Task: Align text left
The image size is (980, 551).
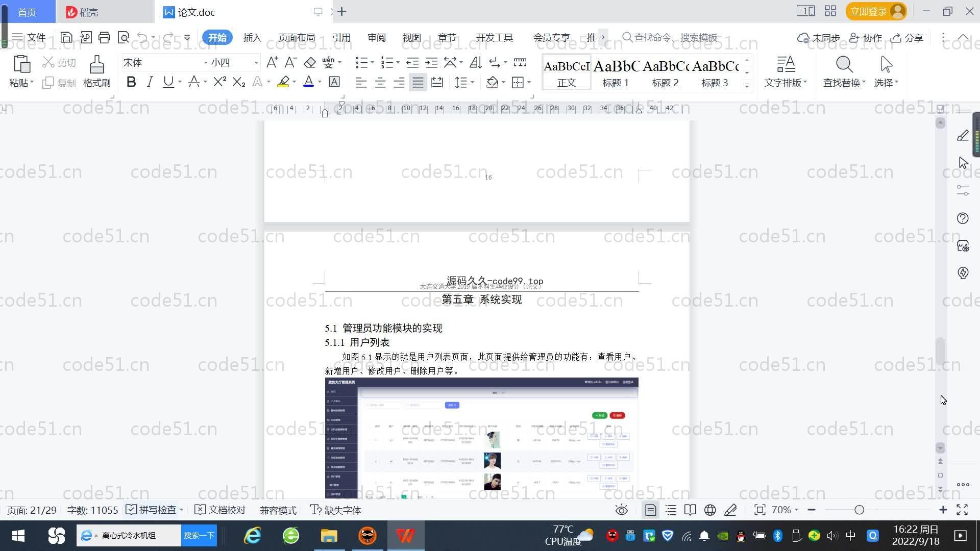Action: [x=361, y=82]
